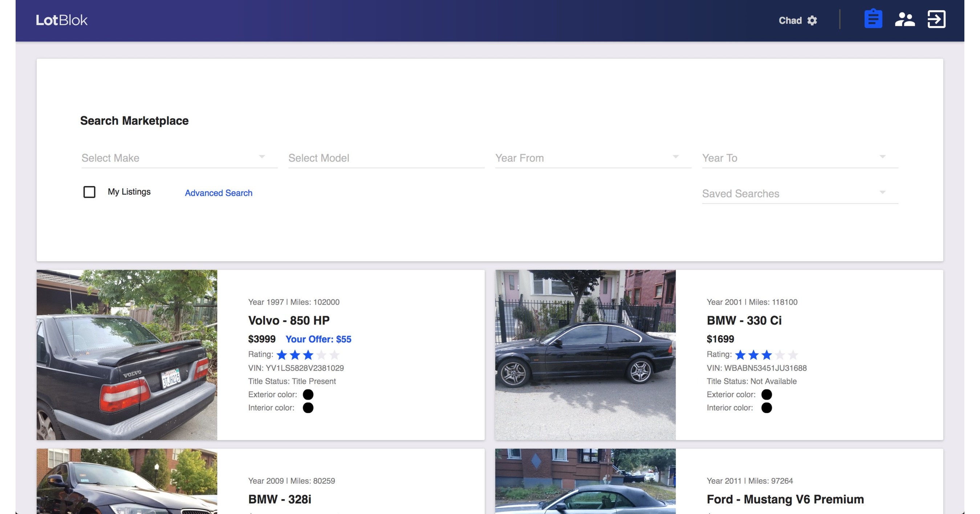Image resolution: width=980 pixels, height=514 pixels.
Task: Click the exterior color dot on the Volvo listing
Action: pyautogui.click(x=309, y=395)
